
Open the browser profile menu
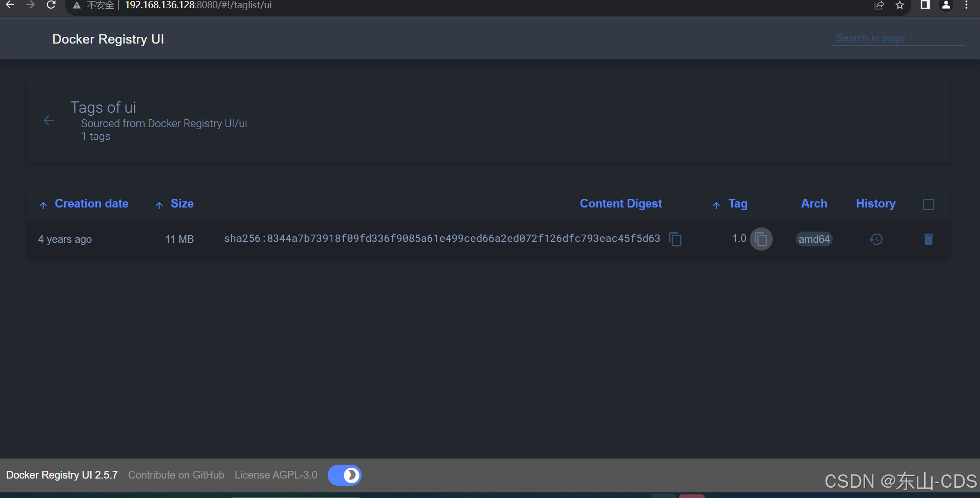pos(946,5)
